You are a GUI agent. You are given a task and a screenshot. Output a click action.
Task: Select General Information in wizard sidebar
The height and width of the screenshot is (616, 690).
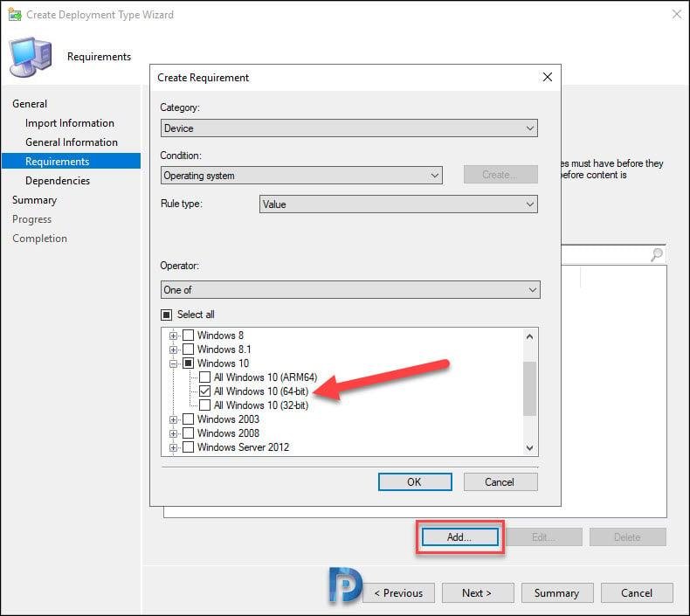click(72, 142)
